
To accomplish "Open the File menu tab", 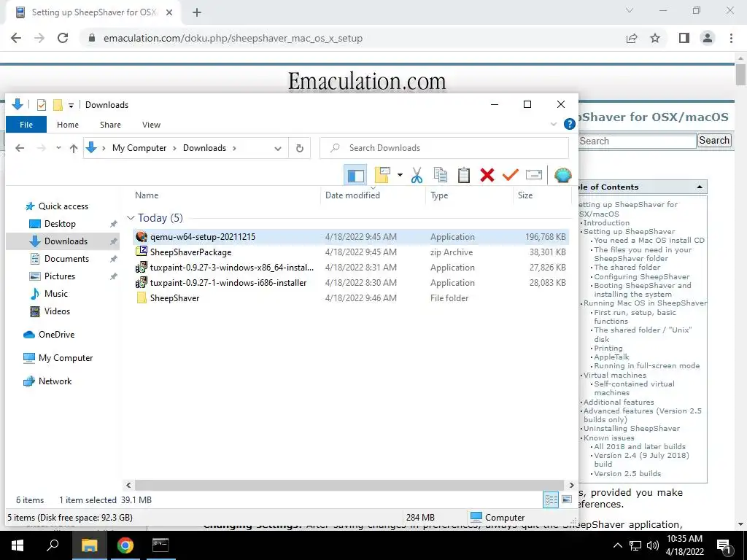I will click(x=26, y=125).
